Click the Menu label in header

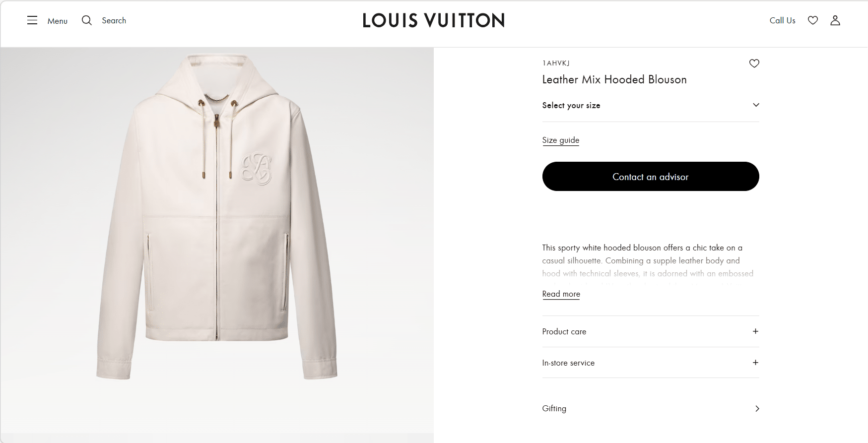[58, 21]
